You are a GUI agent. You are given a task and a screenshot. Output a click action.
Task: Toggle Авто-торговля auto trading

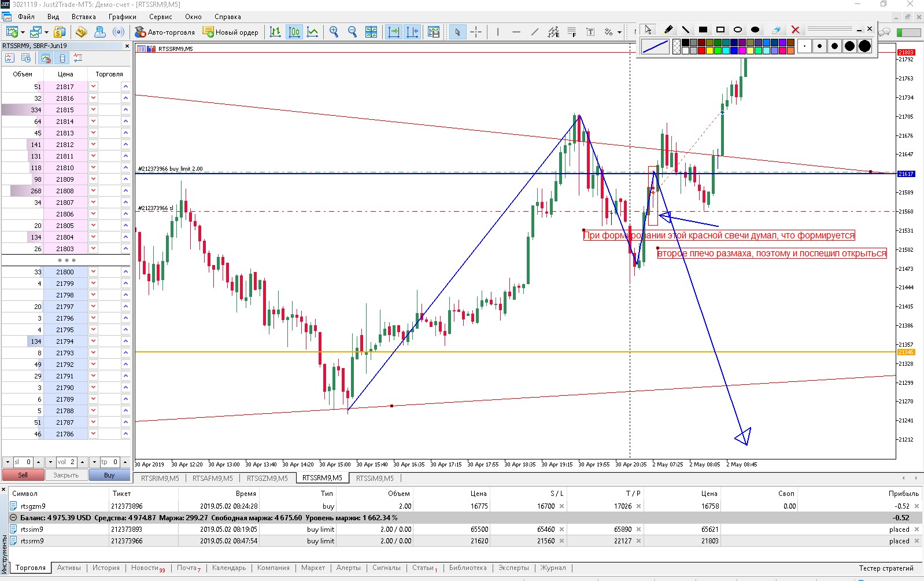pyautogui.click(x=165, y=32)
